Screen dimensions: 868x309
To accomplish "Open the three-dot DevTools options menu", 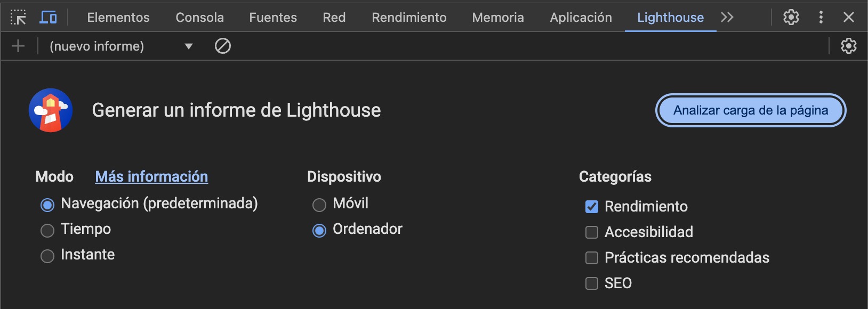I will [x=821, y=18].
